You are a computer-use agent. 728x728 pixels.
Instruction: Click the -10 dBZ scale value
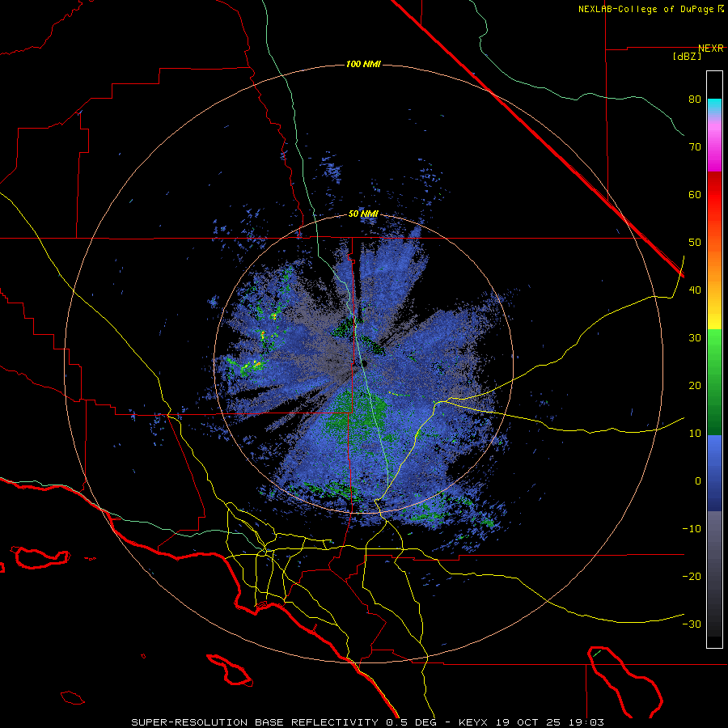pos(692,529)
